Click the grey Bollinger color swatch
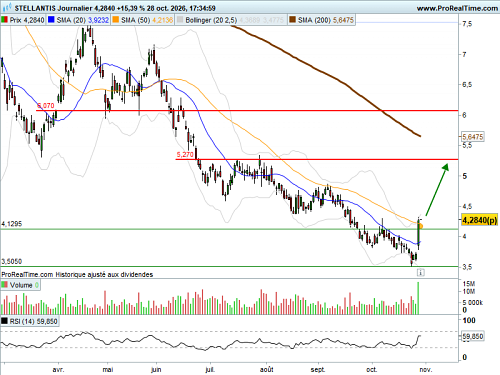Screen dimensions: 500x375 pyautogui.click(x=180, y=20)
